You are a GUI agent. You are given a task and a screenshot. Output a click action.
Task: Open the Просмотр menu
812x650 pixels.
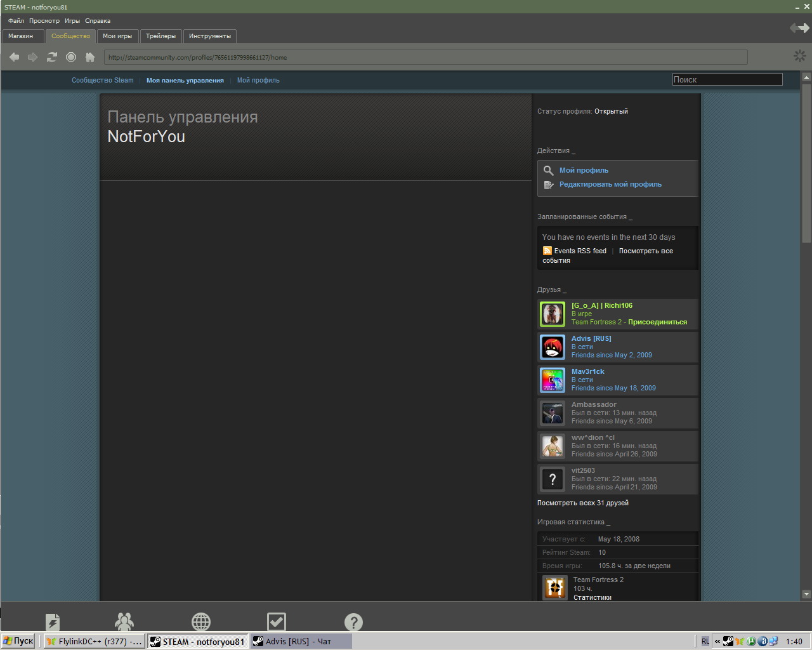(x=44, y=21)
